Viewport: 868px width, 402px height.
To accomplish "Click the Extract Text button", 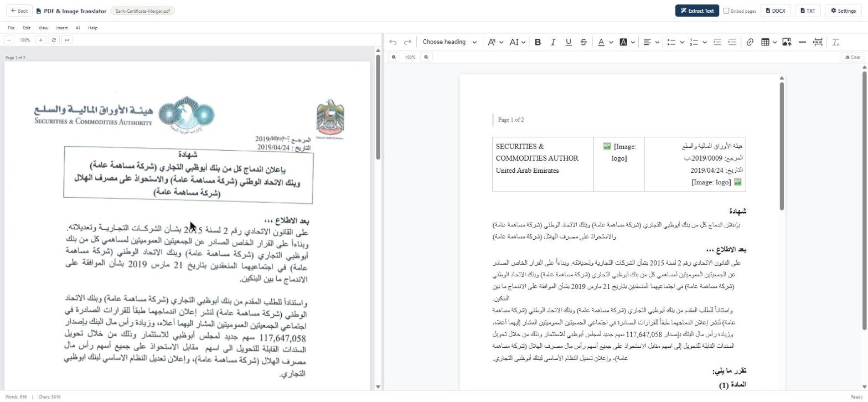I will point(697,11).
